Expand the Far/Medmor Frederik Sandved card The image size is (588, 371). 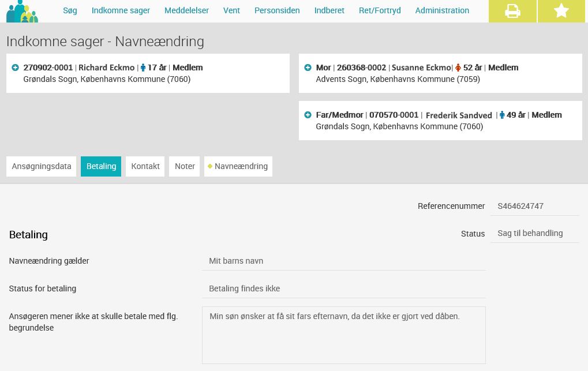click(x=308, y=115)
